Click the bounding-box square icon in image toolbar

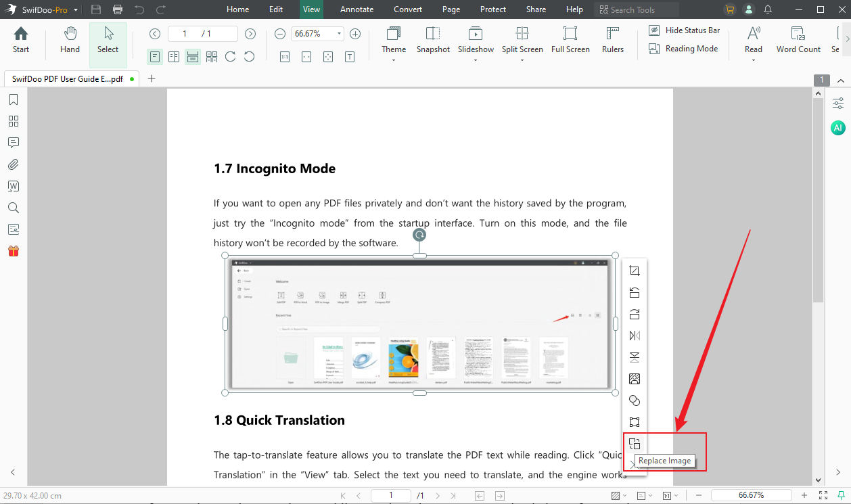click(x=634, y=422)
